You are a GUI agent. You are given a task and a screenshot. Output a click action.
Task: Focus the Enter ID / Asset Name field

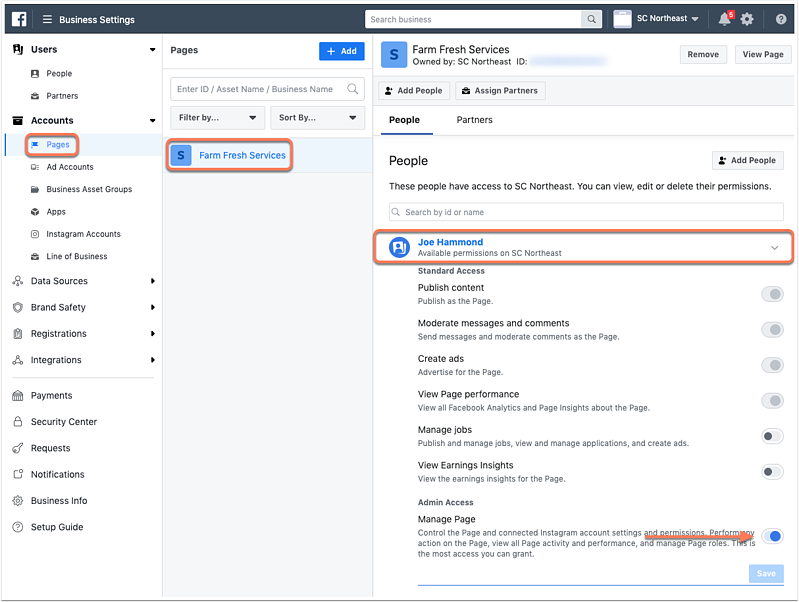268,89
